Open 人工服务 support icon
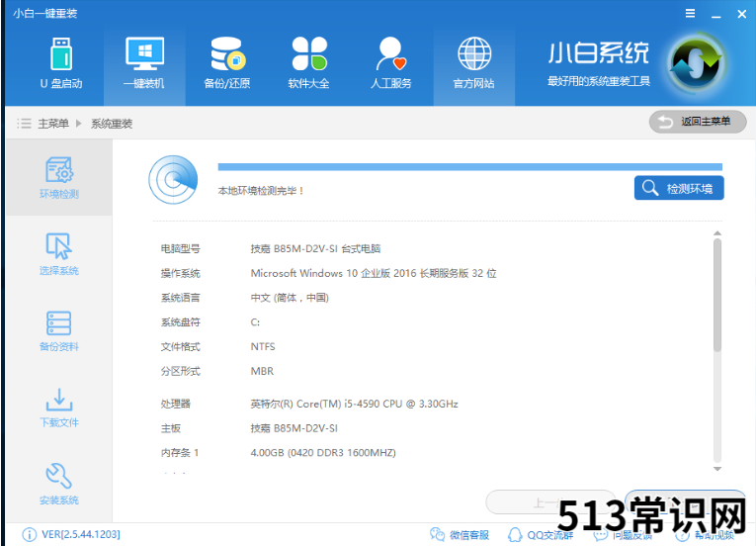Screen dimensions: 756x546 391,53
